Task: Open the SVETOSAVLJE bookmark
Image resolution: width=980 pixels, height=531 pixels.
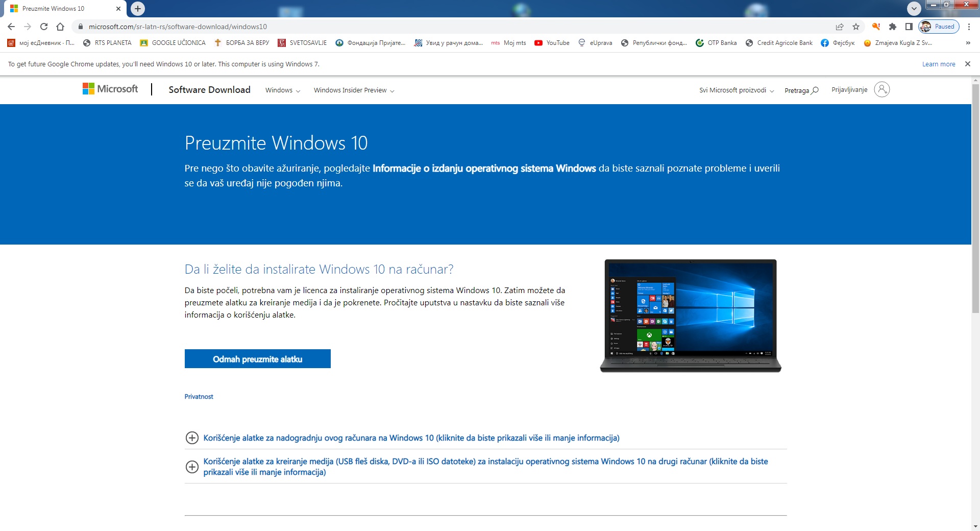Action: tap(302, 43)
